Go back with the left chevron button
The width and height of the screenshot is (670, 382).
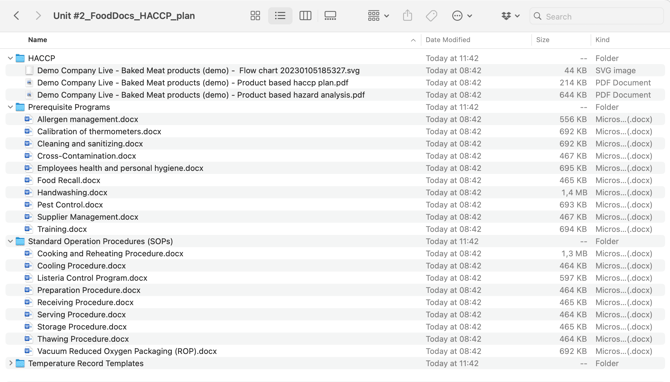pos(16,16)
